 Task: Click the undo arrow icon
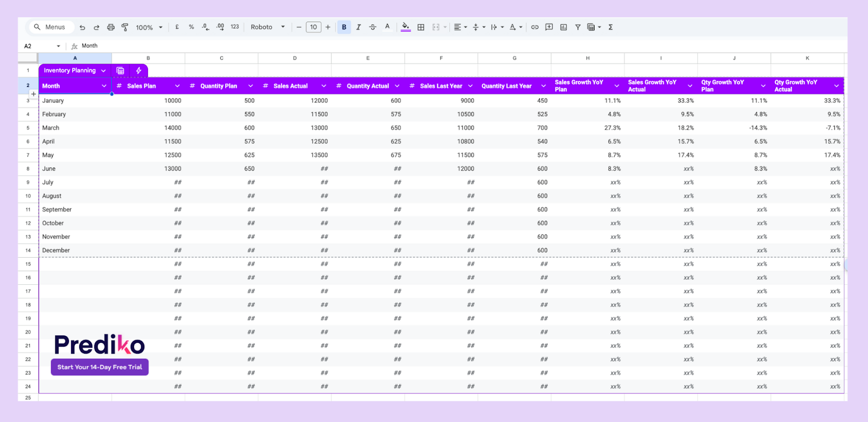(82, 27)
